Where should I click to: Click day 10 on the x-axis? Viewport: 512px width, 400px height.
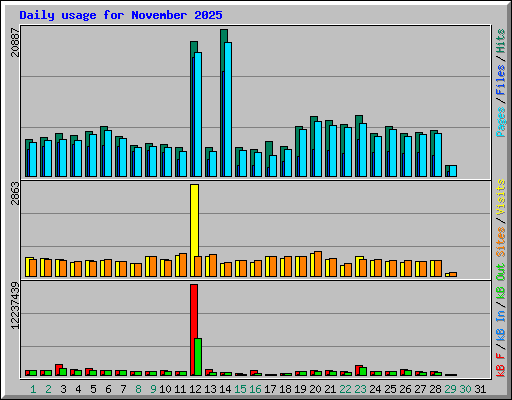[x=165, y=389]
